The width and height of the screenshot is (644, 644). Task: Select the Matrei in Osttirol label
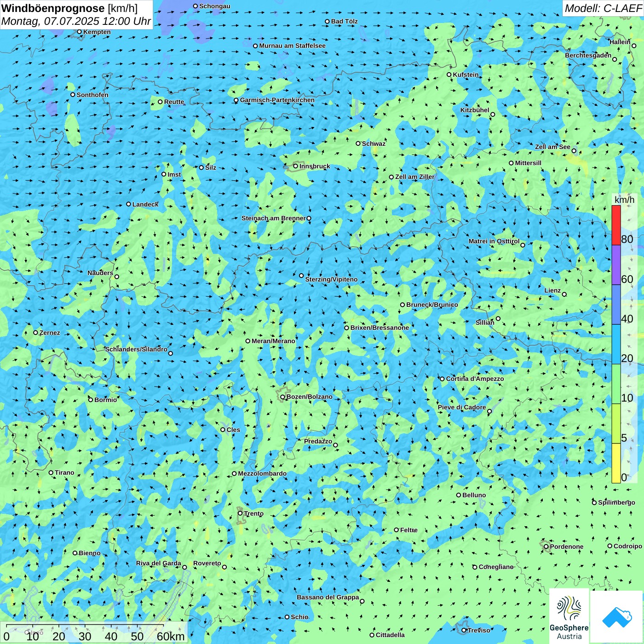click(494, 241)
